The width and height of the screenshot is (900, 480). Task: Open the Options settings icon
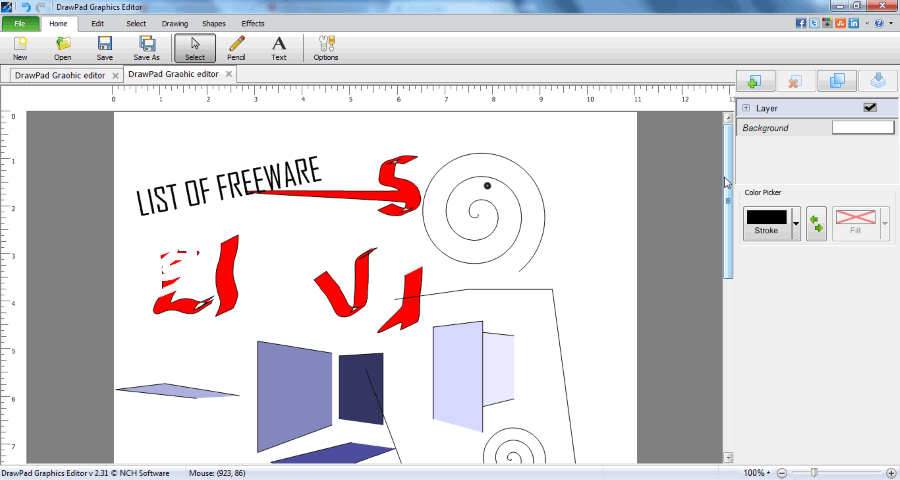pos(326,47)
